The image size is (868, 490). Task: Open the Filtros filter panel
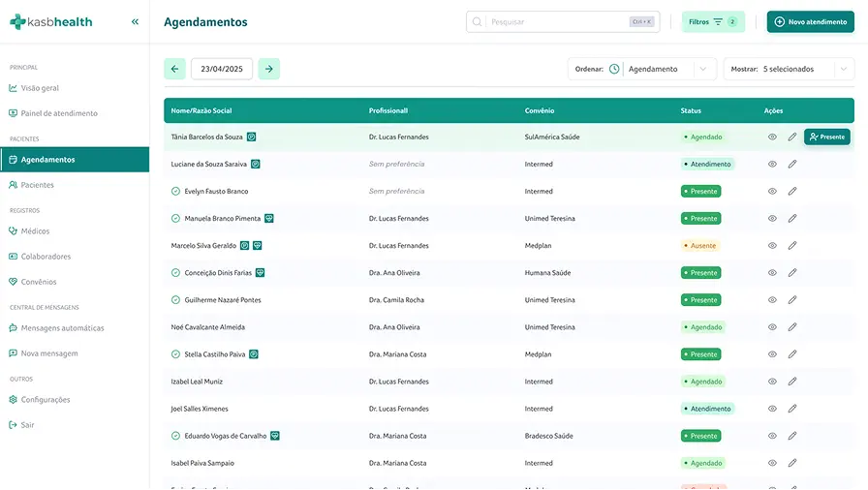pyautogui.click(x=713, y=21)
